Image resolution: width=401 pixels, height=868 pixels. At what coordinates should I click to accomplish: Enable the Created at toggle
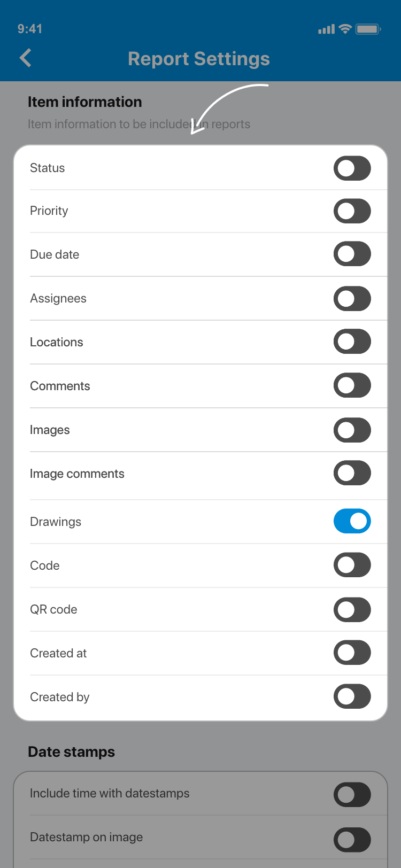(352, 653)
